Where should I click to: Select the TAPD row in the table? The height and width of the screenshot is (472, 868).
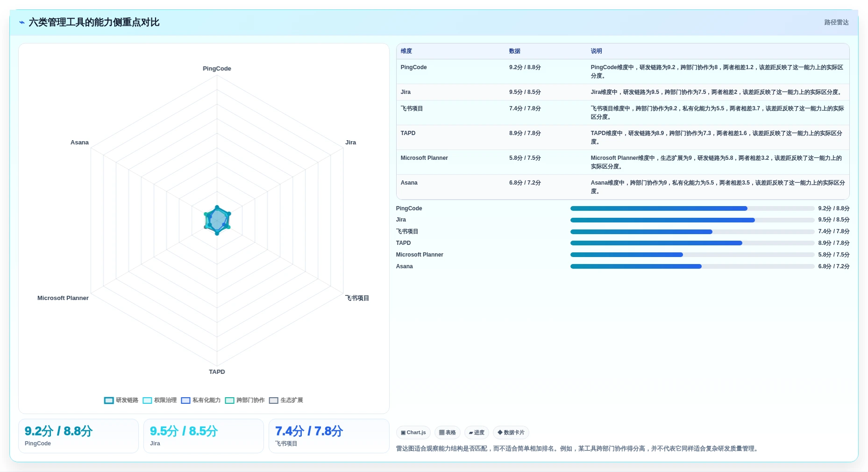click(x=623, y=137)
